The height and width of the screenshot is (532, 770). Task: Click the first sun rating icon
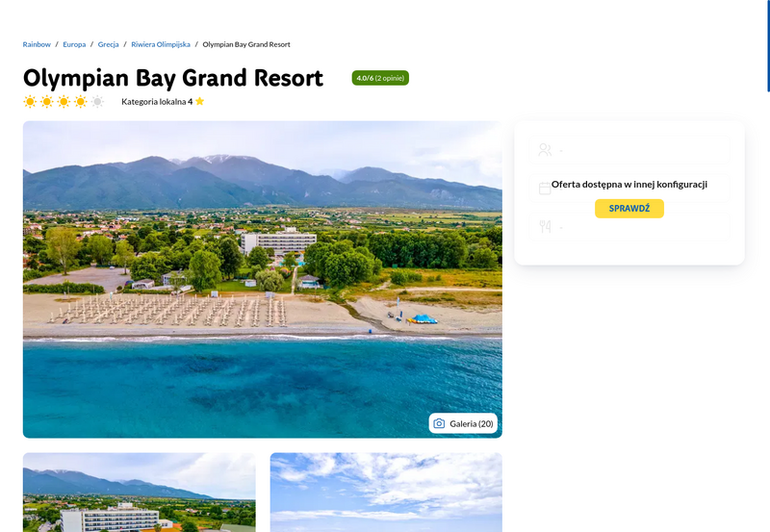tap(30, 102)
